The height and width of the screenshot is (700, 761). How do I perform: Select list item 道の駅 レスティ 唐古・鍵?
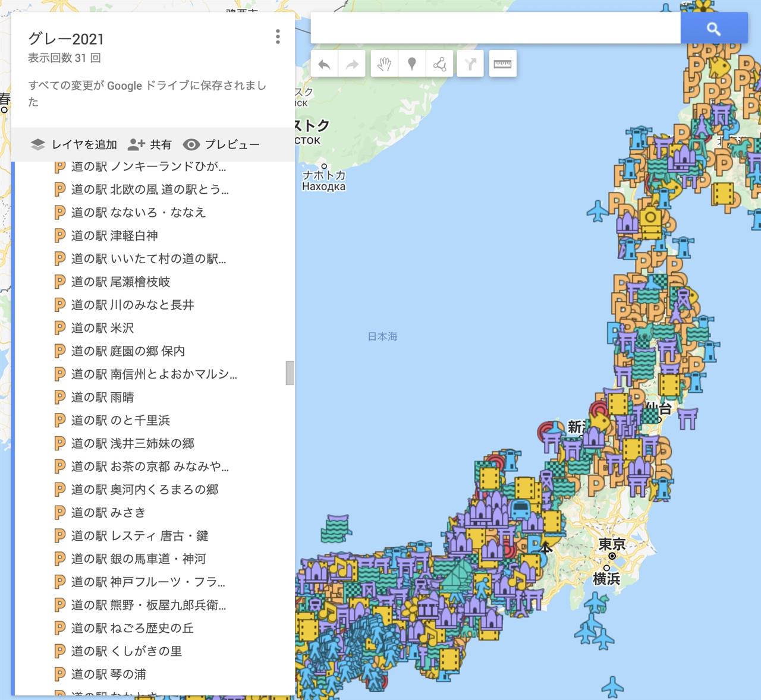pos(140,535)
